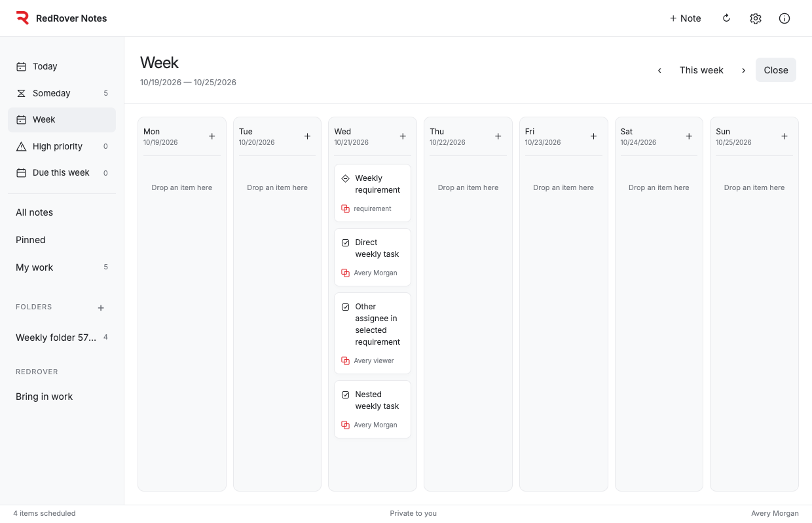Click Drop an item here in Mon
The image size is (812, 523).
[x=182, y=187]
